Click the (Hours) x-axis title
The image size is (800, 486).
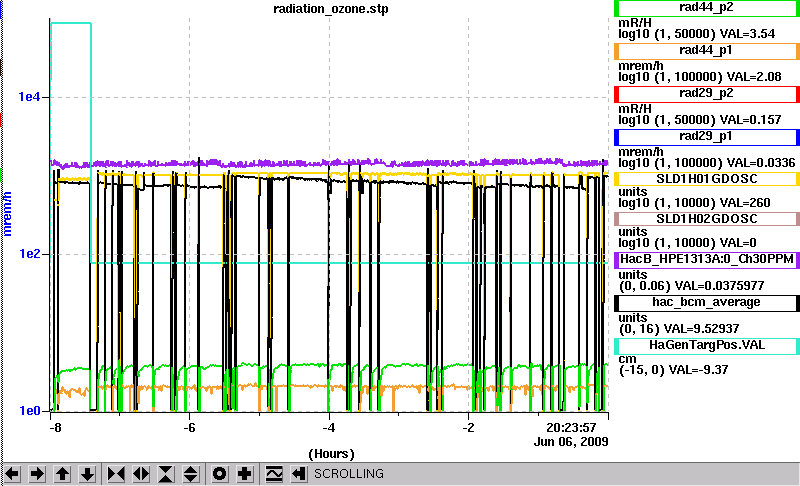tap(331, 454)
